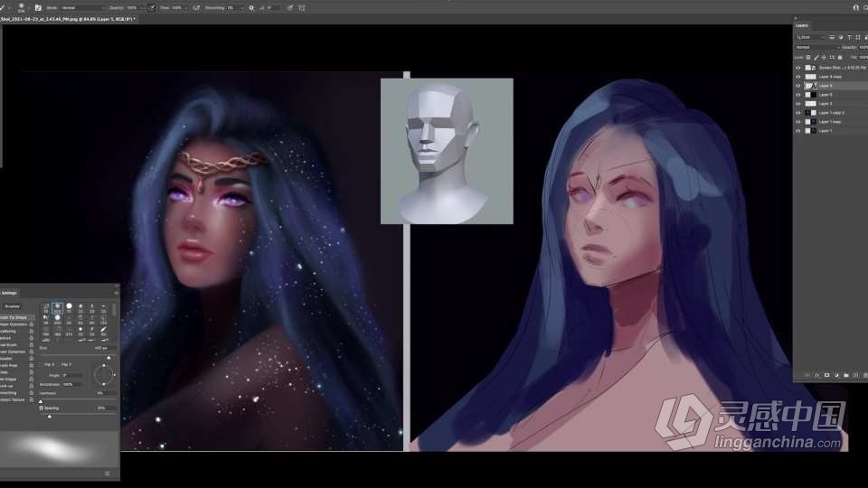Image resolution: width=868 pixels, height=488 pixels.
Task: Toggle pressure for size icon
Action: 290,8
